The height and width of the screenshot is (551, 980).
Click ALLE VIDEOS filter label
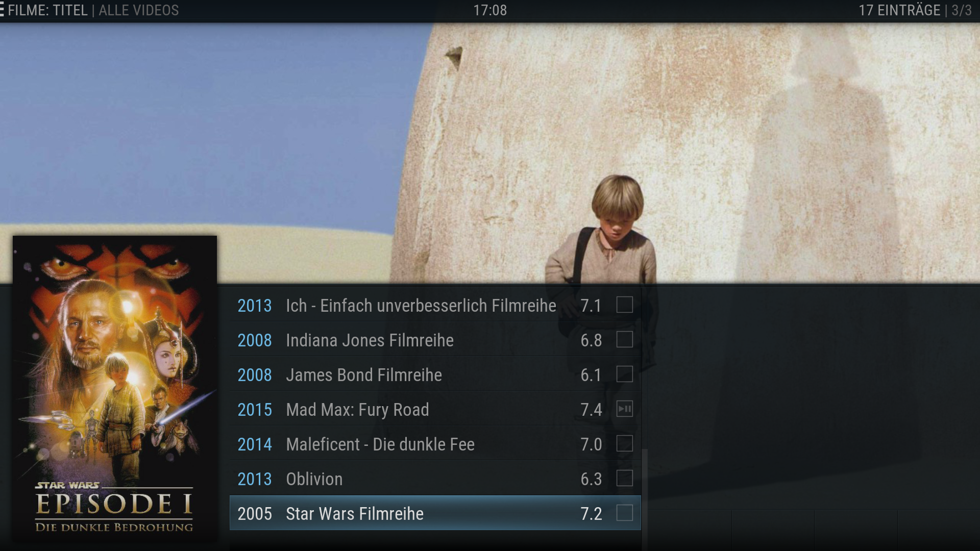point(139,10)
